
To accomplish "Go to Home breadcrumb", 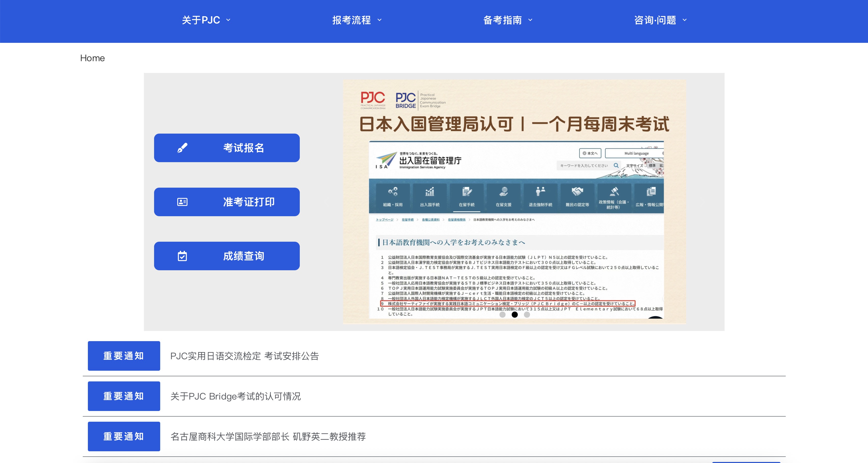I will tap(92, 58).
